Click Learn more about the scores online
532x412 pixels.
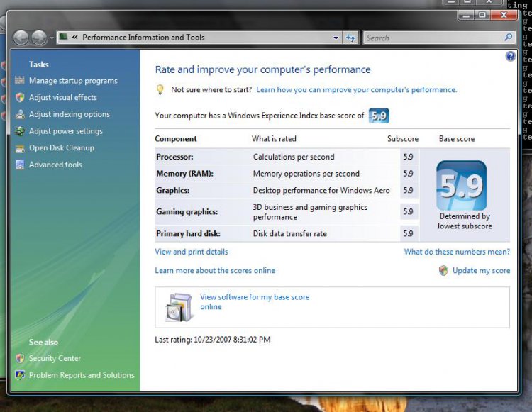[215, 271]
